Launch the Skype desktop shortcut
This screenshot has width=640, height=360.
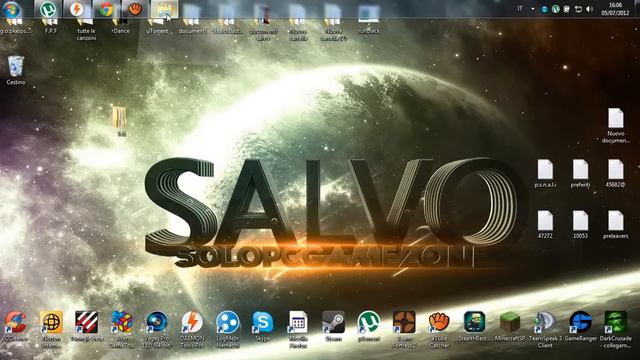pos(262,326)
